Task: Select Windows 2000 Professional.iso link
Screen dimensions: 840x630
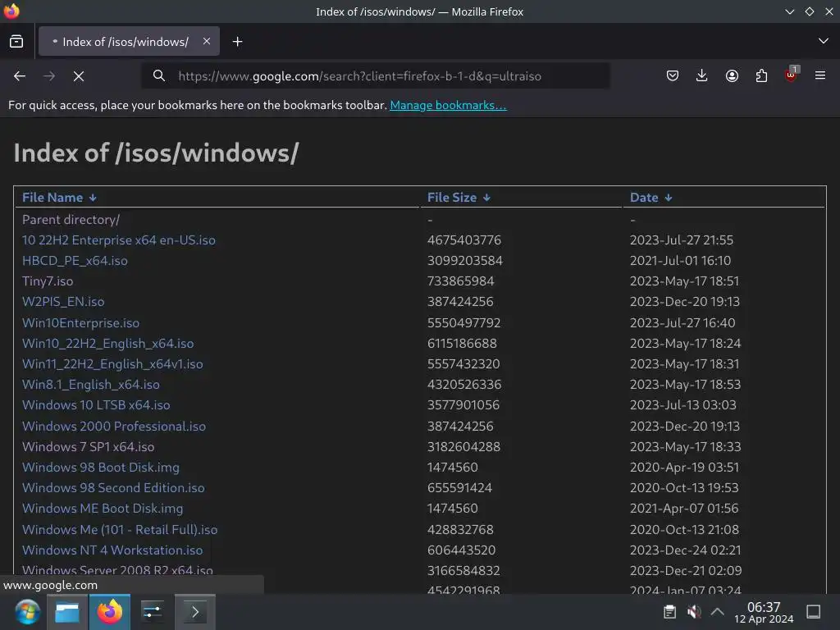Action: pos(113,427)
